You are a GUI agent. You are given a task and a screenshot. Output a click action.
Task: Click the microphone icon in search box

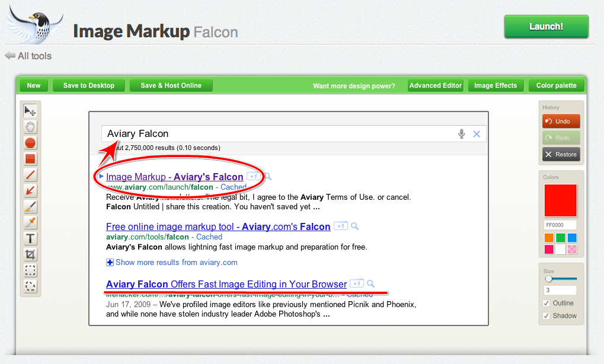pyautogui.click(x=462, y=133)
